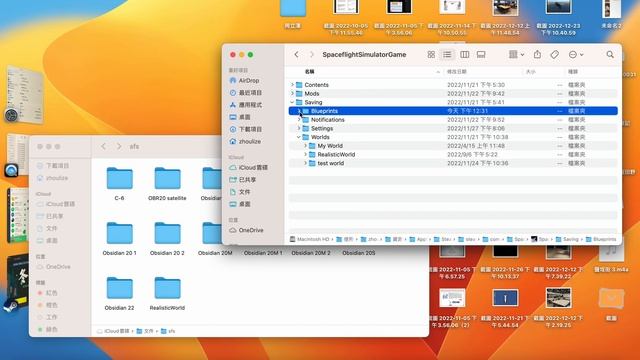Expand the Blueprints folder
The image size is (640, 360).
299,111
